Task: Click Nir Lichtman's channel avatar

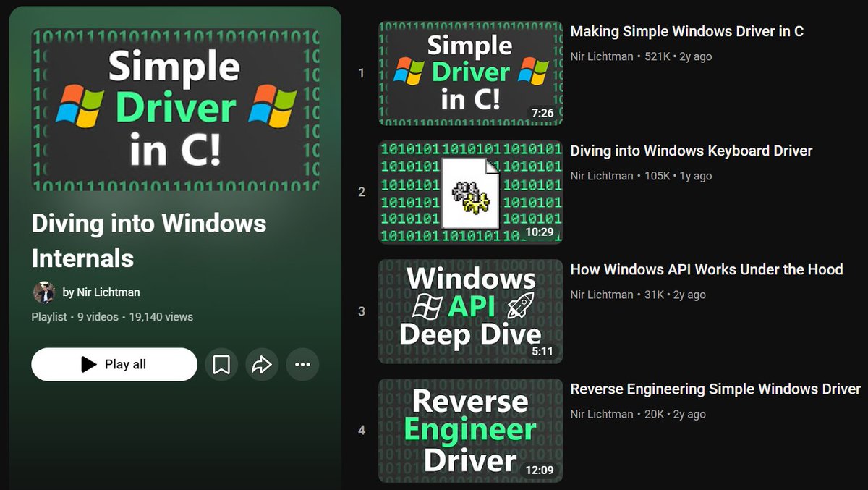Action: point(45,293)
